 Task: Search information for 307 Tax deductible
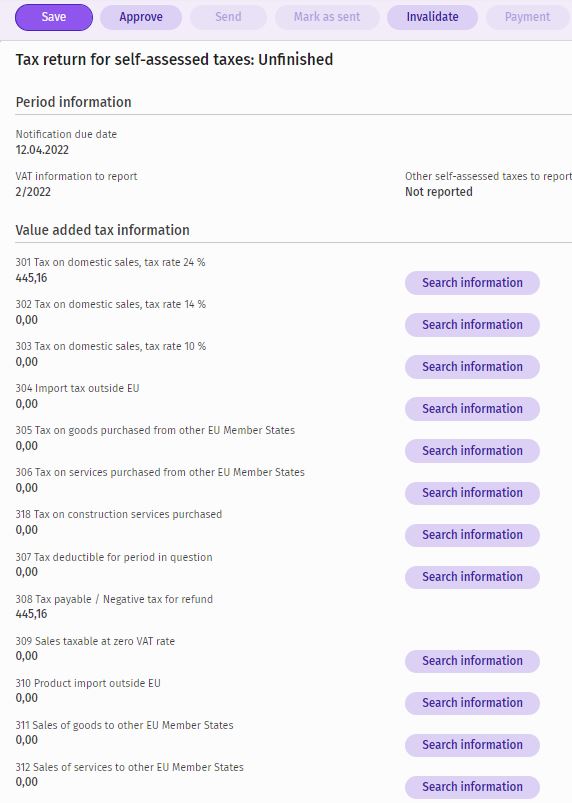(472, 577)
